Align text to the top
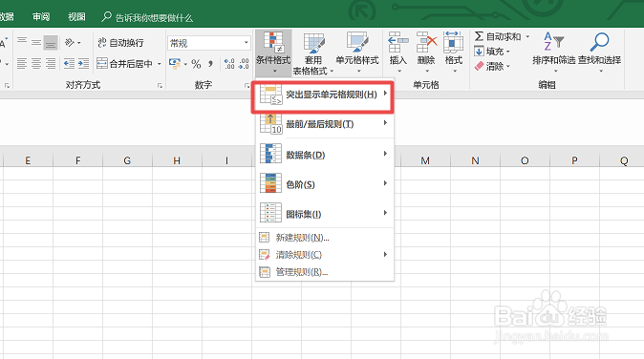The width and height of the screenshot is (644, 359). tap(22, 42)
